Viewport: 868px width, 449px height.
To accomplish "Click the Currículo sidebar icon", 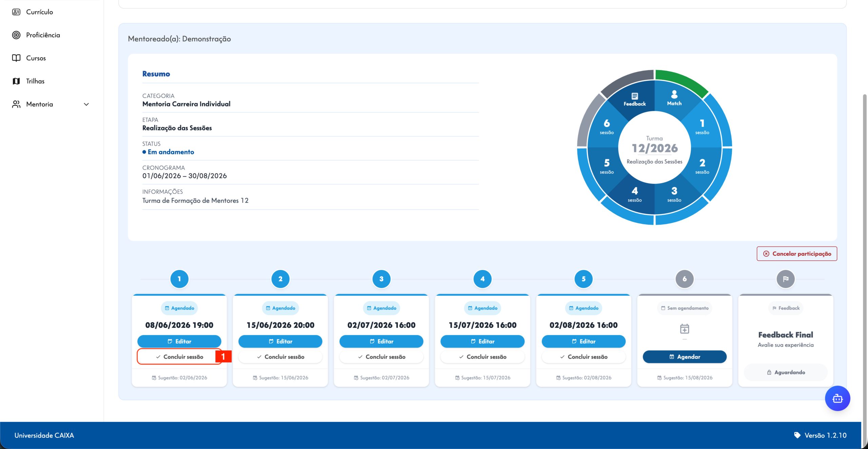I will point(16,12).
